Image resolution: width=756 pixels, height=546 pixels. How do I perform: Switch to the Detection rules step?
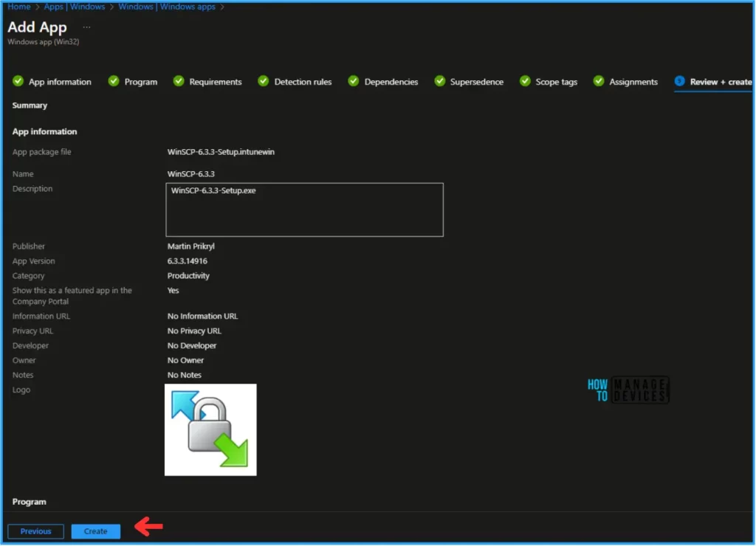pos(303,82)
